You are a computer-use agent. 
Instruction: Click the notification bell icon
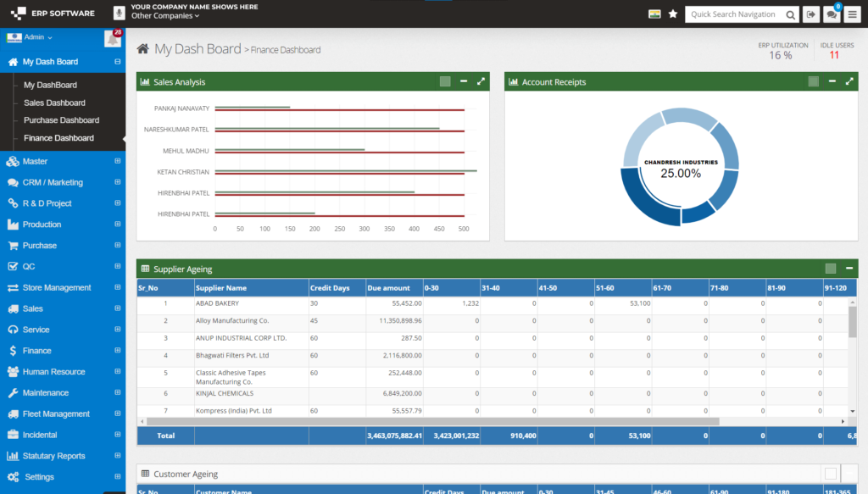click(x=111, y=39)
